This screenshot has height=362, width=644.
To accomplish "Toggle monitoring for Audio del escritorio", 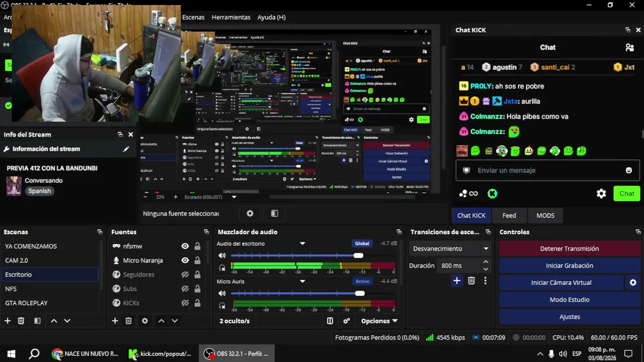I will 222,268.
